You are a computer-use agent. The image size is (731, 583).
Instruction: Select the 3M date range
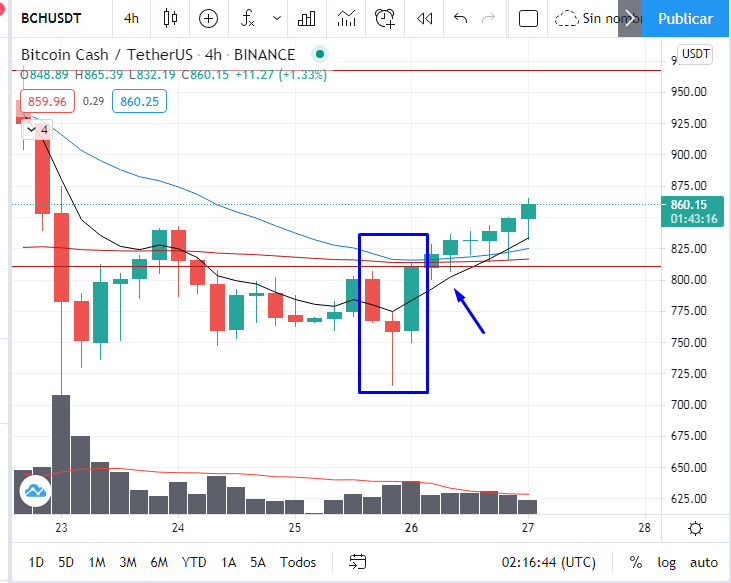point(128,562)
